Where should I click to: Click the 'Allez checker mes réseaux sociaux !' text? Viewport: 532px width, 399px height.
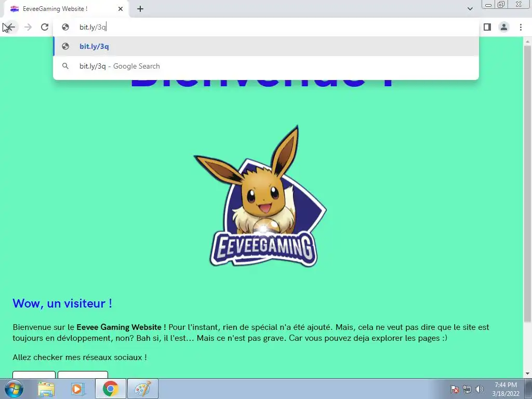tap(79, 357)
